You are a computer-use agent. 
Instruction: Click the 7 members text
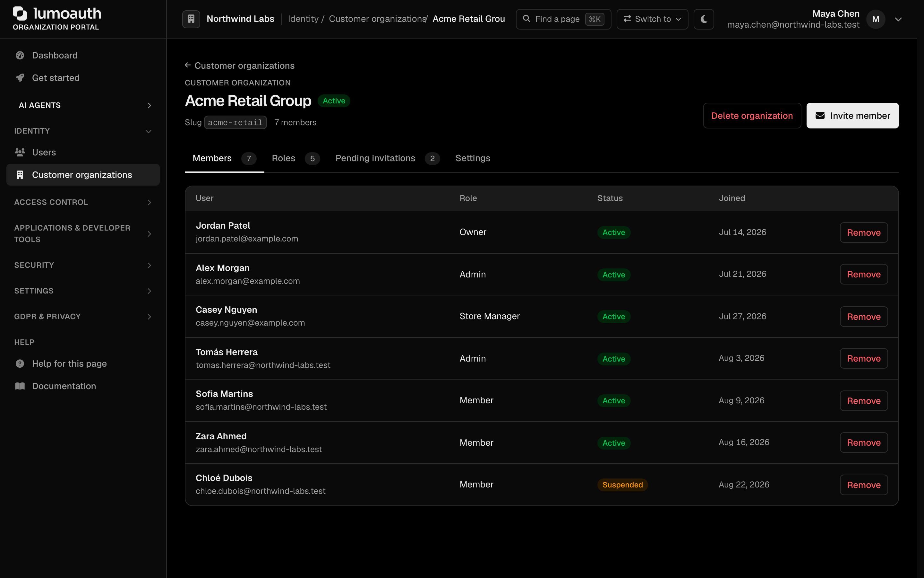click(x=295, y=122)
